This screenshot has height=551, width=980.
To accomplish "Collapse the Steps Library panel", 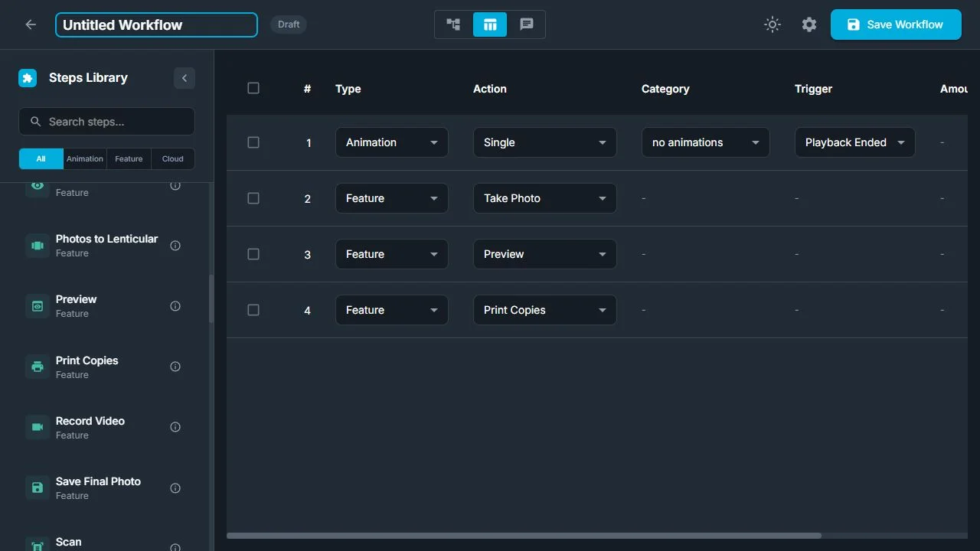I will tap(185, 78).
